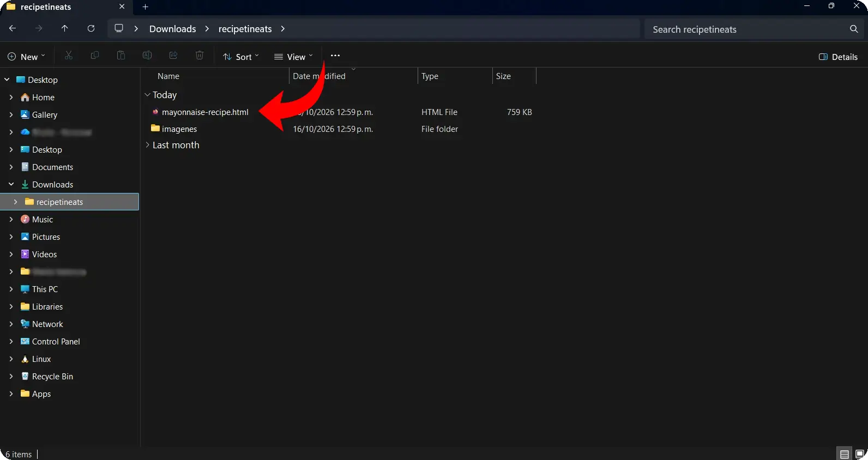Switch to details list view icon in status bar
This screenshot has height=460, width=868.
point(845,454)
